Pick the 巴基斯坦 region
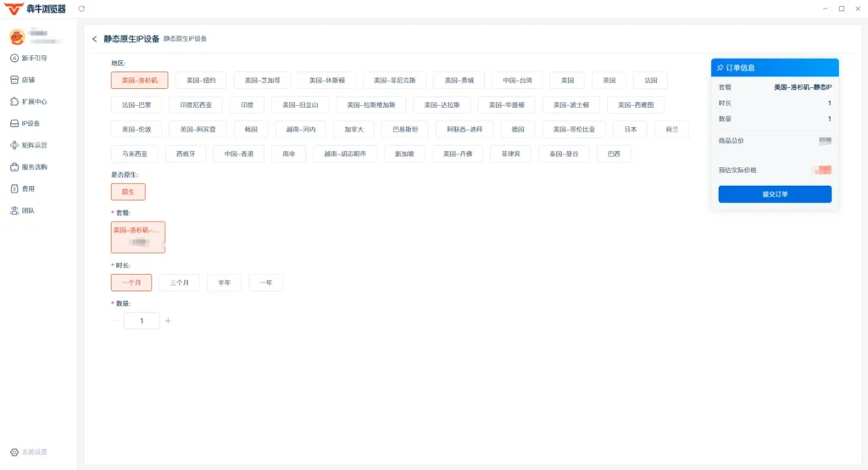This screenshot has width=868, height=470. (405, 129)
